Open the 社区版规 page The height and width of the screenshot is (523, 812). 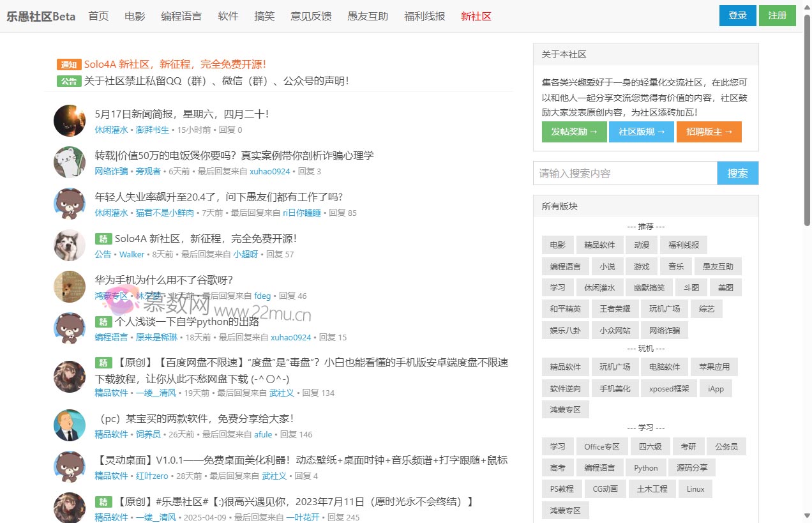coord(641,132)
